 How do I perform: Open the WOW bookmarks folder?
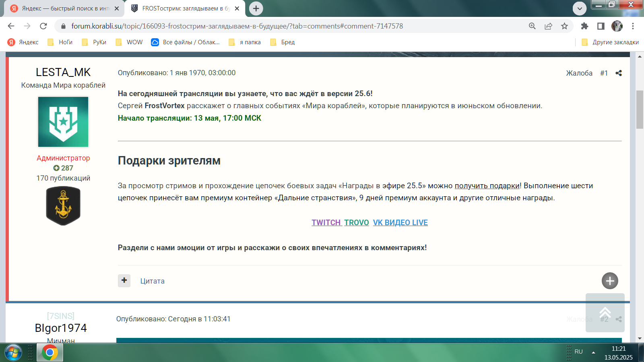[x=129, y=42]
